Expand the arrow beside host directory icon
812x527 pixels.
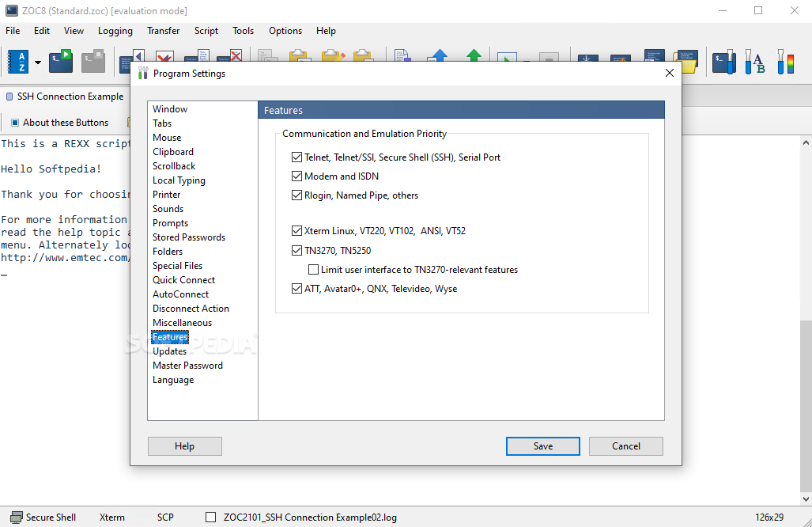[38, 63]
